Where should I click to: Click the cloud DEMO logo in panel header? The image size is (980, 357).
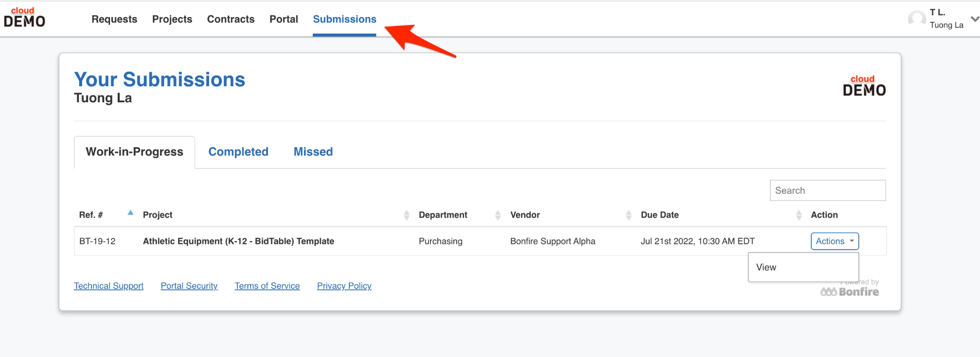(864, 86)
